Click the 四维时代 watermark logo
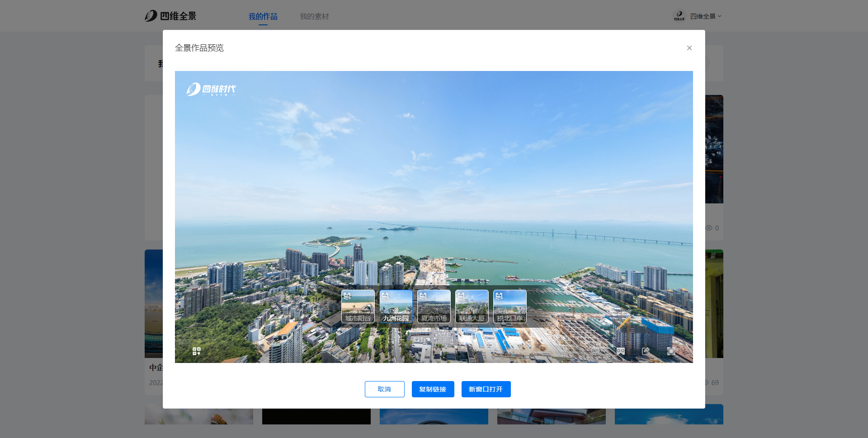Image resolution: width=868 pixels, height=438 pixels. click(x=211, y=89)
